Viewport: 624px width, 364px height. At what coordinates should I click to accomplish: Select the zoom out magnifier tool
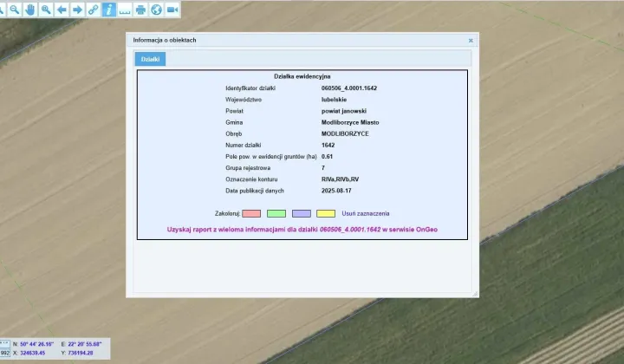pyautogui.click(x=15, y=10)
